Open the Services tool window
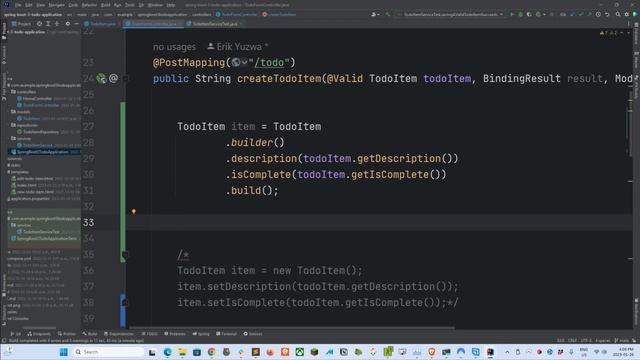 (x=253, y=333)
